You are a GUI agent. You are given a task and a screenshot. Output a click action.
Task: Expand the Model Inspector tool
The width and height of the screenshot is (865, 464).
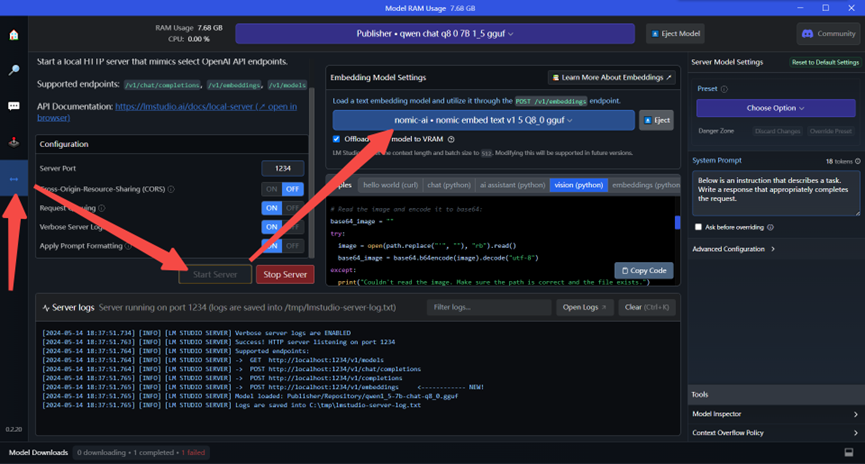click(775, 414)
